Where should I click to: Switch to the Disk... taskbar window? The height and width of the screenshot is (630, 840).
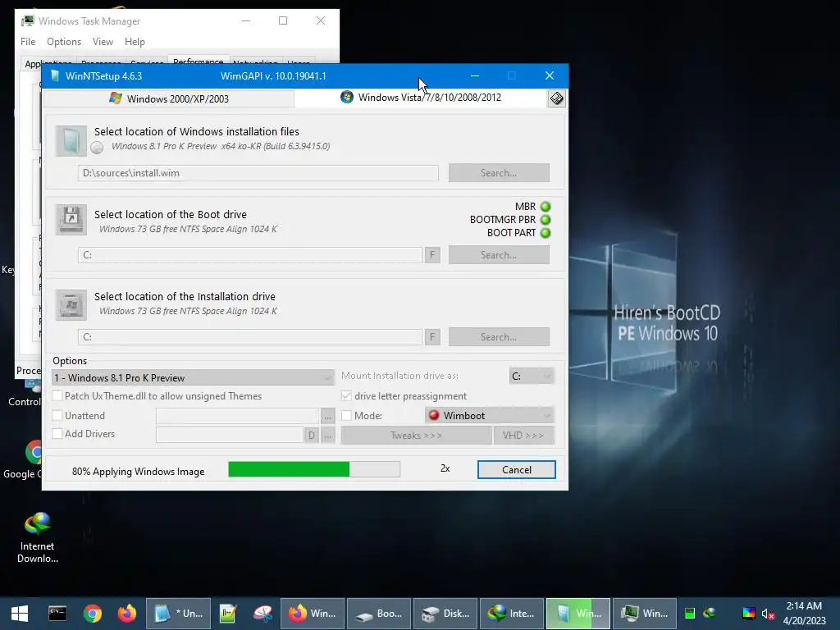click(445, 614)
